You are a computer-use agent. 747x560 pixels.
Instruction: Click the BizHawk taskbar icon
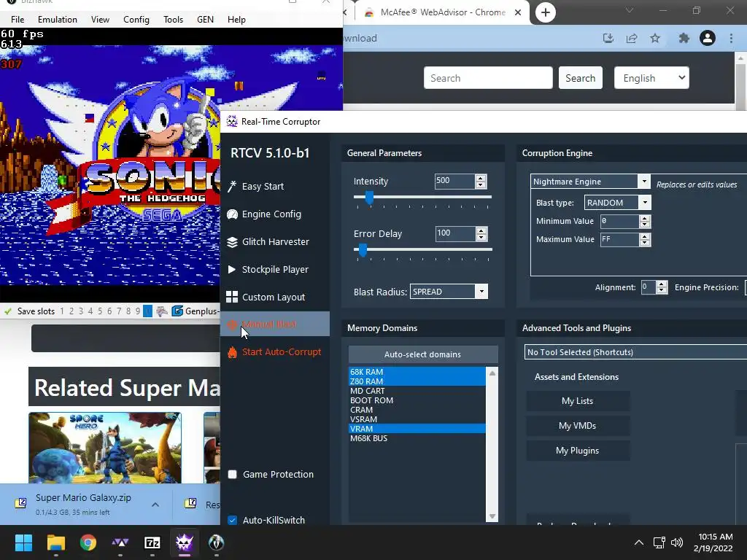pos(216,542)
